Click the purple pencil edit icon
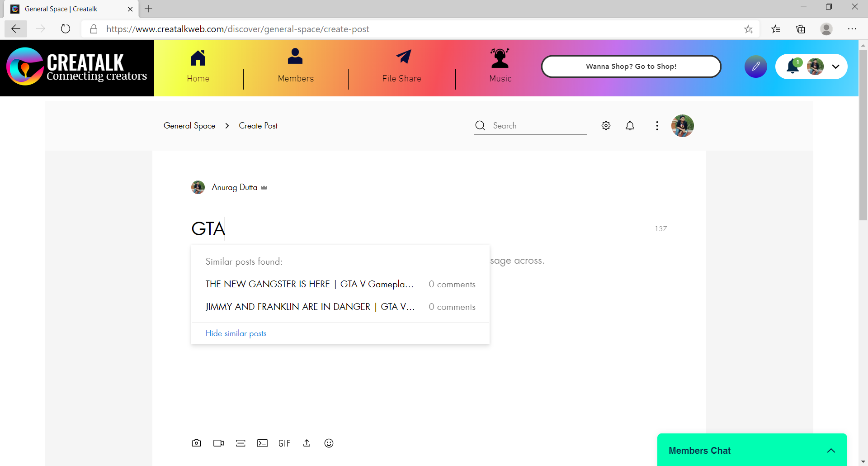Screen dimensions: 868x466 click(x=756, y=67)
